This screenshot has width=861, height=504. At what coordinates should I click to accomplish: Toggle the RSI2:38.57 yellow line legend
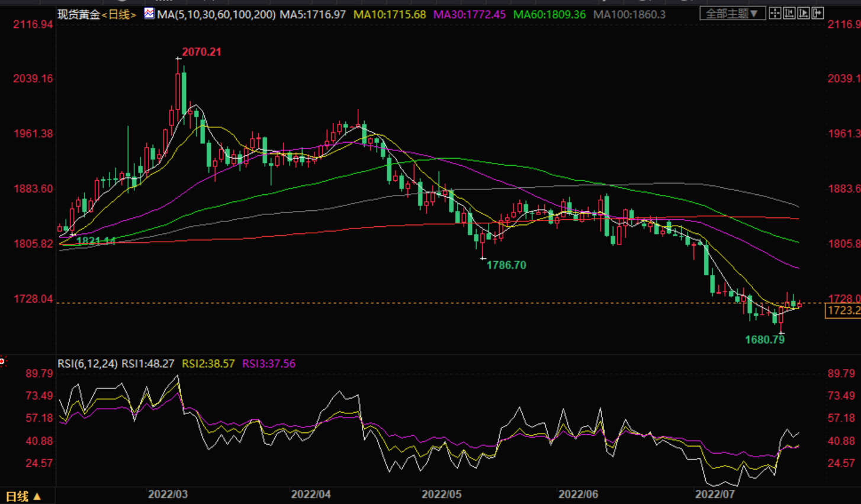click(x=208, y=364)
